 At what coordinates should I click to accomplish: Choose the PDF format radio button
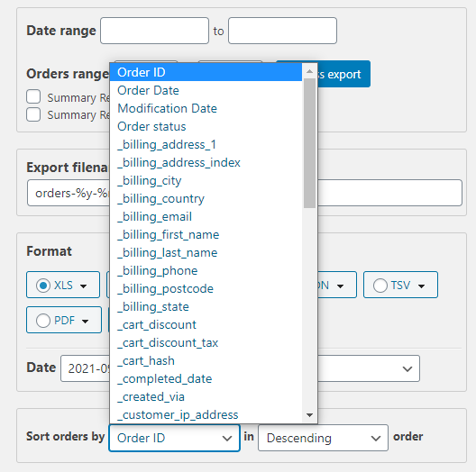click(x=43, y=321)
